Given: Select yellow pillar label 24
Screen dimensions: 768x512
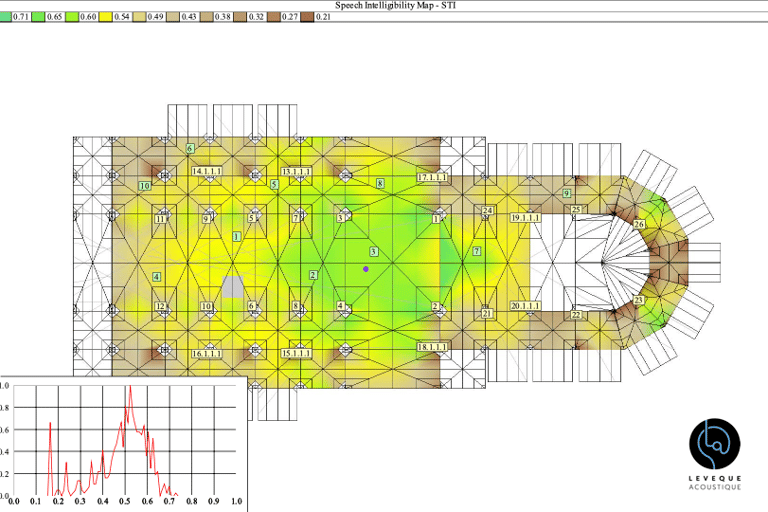Looking at the screenshot, I should (487, 210).
